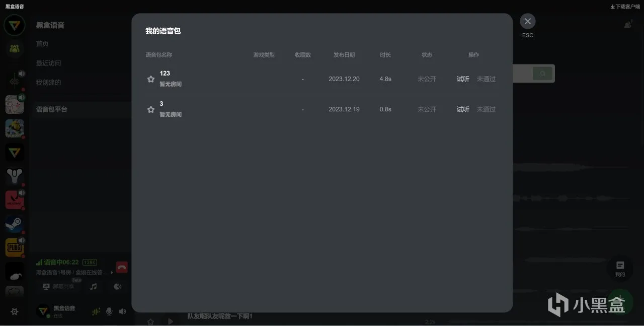Open the anime avatar server
The width and height of the screenshot is (644, 326).
click(x=15, y=104)
